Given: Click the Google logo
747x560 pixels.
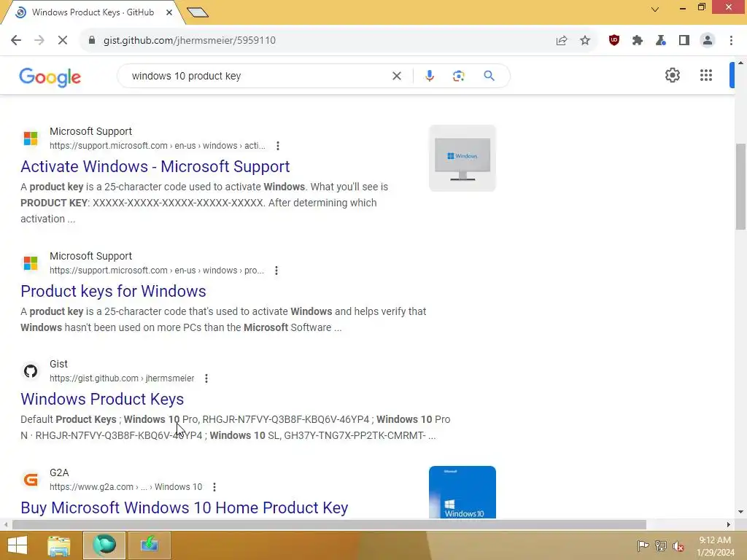Looking at the screenshot, I should click(50, 77).
